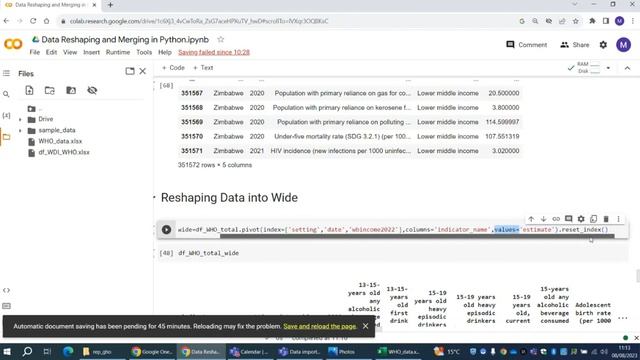The image size is (640, 360).
Task: Open the Windows Start menu
Action: coord(7,351)
